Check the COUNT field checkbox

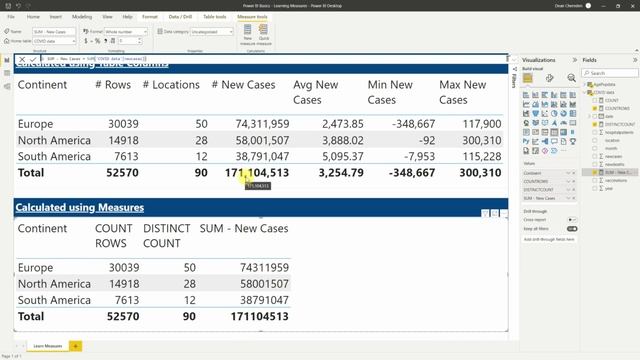click(595, 100)
